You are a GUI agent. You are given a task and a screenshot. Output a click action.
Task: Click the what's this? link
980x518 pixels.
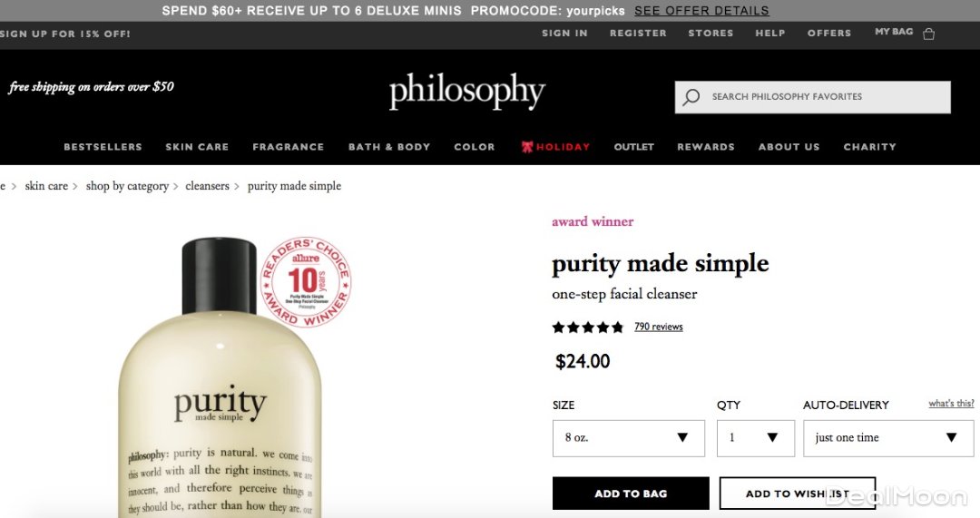click(951, 404)
